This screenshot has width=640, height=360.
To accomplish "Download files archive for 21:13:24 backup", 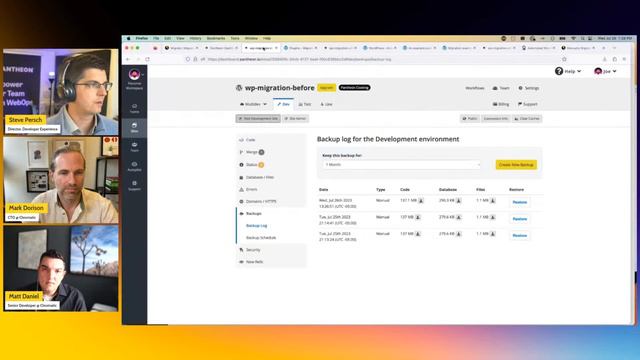I will [493, 234].
